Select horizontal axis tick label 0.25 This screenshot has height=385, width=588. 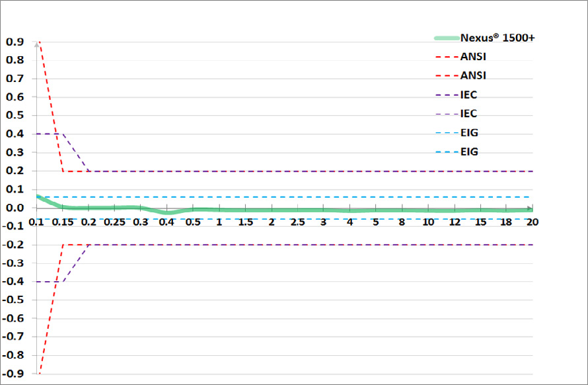point(115,222)
